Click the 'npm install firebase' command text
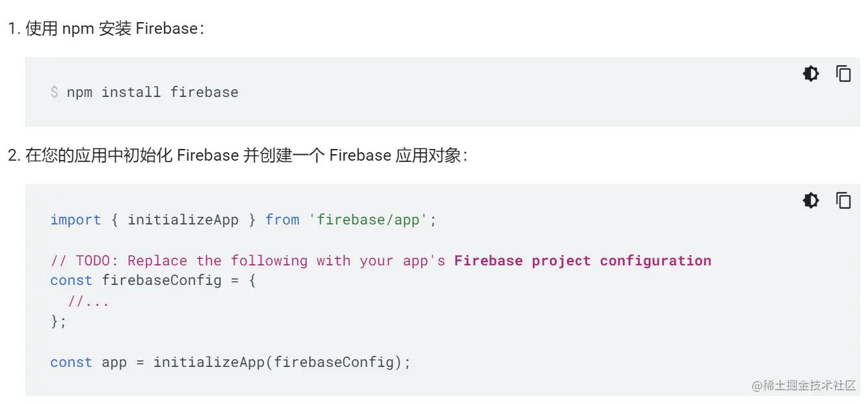Screen dimensions: 868x404 (x=152, y=92)
